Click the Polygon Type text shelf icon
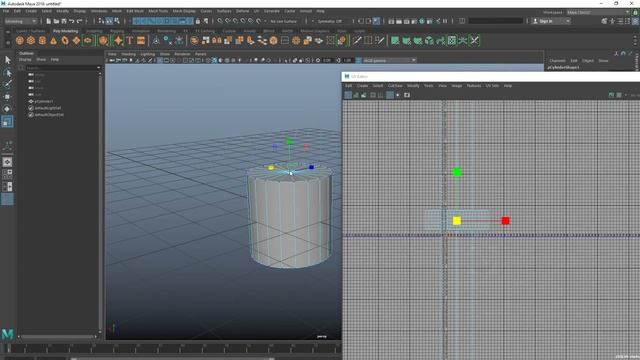 click(x=130, y=40)
